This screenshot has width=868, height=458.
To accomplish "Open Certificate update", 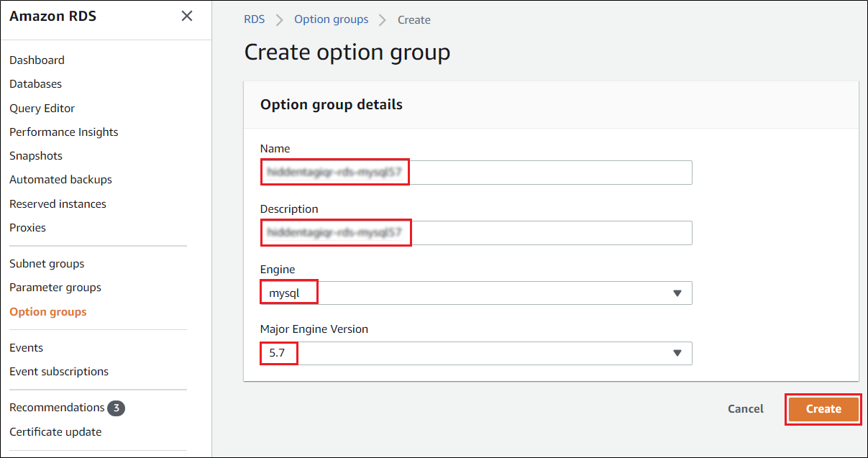I will tap(55, 432).
